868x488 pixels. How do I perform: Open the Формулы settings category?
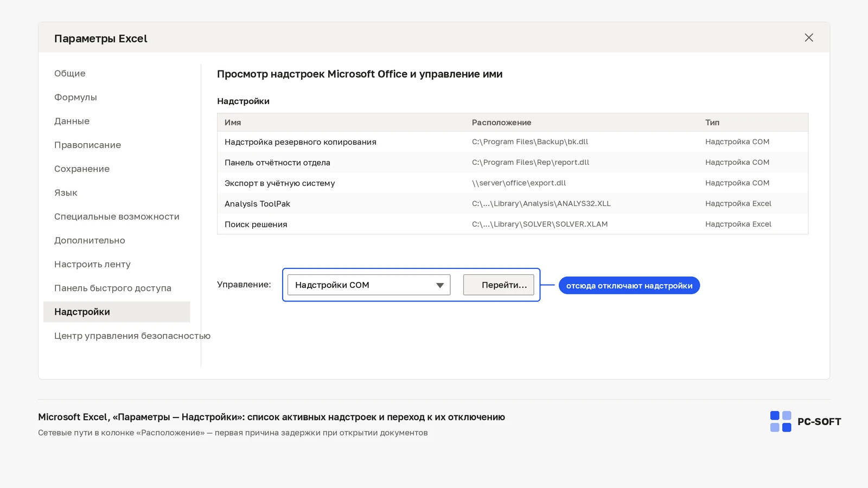[75, 97]
